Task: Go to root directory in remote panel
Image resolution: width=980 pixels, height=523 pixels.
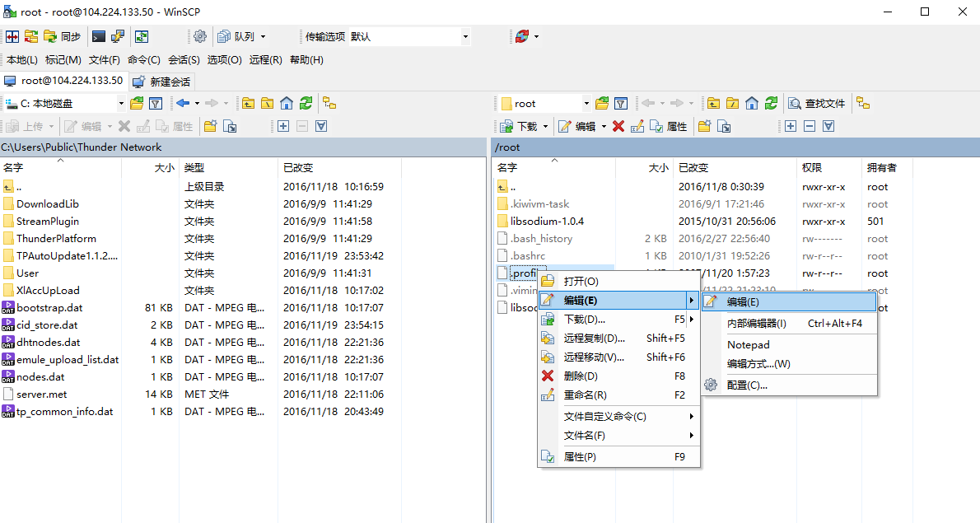Action: pos(732,103)
